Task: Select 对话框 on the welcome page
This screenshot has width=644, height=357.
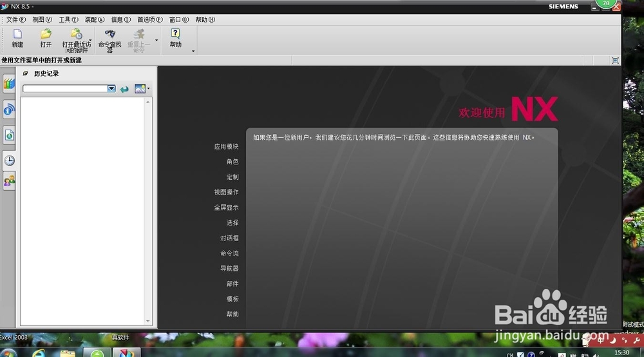Action: tap(229, 238)
